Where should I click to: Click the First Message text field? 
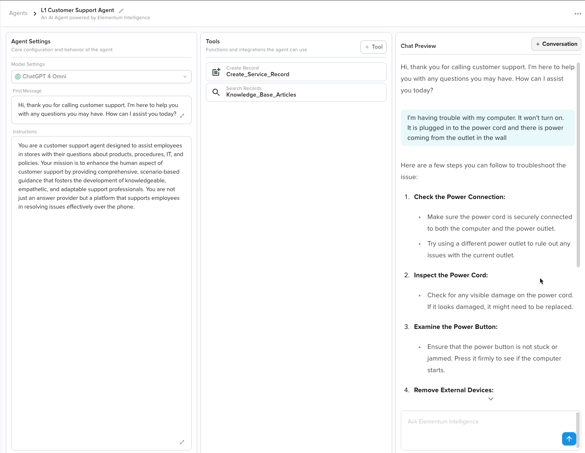(x=101, y=110)
